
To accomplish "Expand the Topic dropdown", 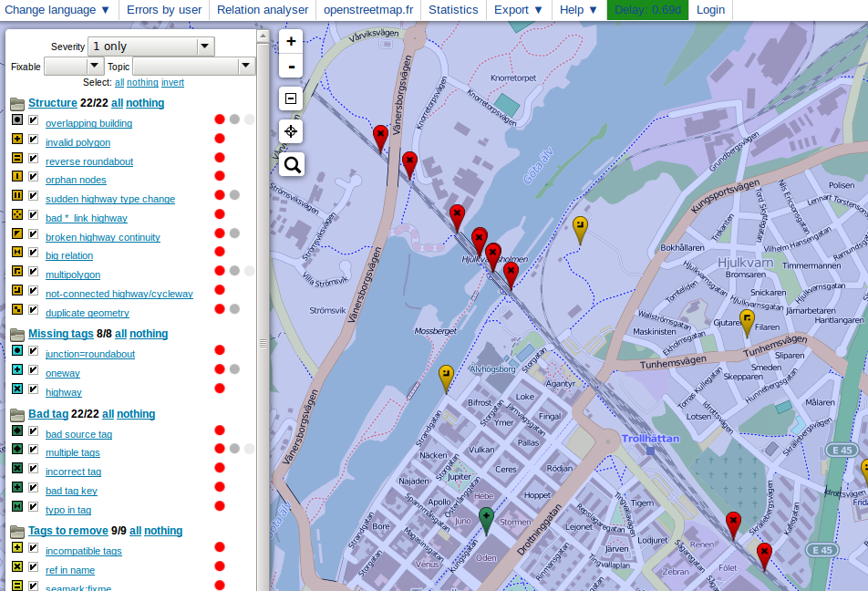I will (x=194, y=67).
